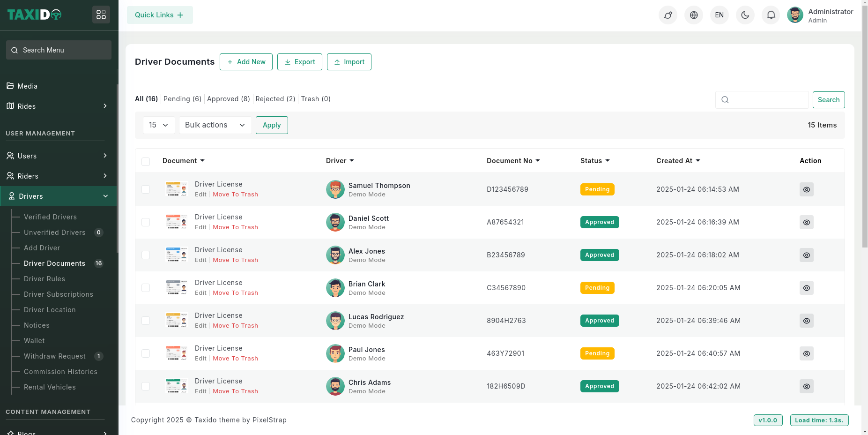The width and height of the screenshot is (868, 435).
Task: View Samuel Thompson's document eye icon
Action: point(806,189)
